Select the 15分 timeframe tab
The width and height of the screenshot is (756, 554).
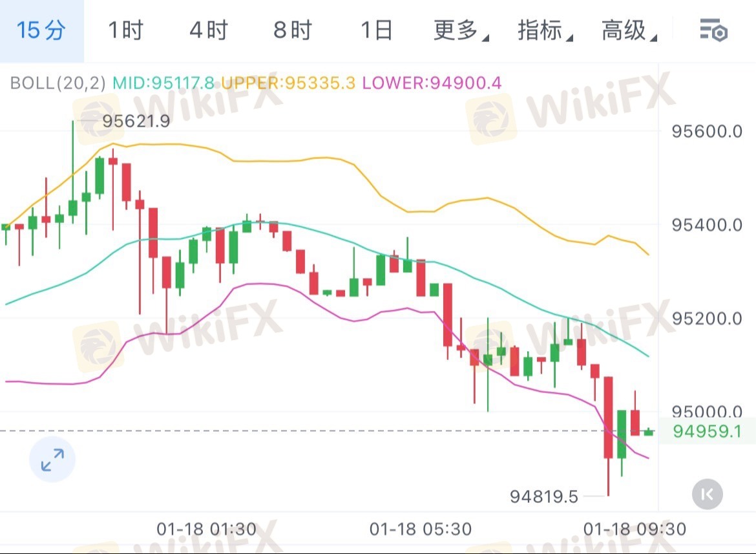[41, 30]
